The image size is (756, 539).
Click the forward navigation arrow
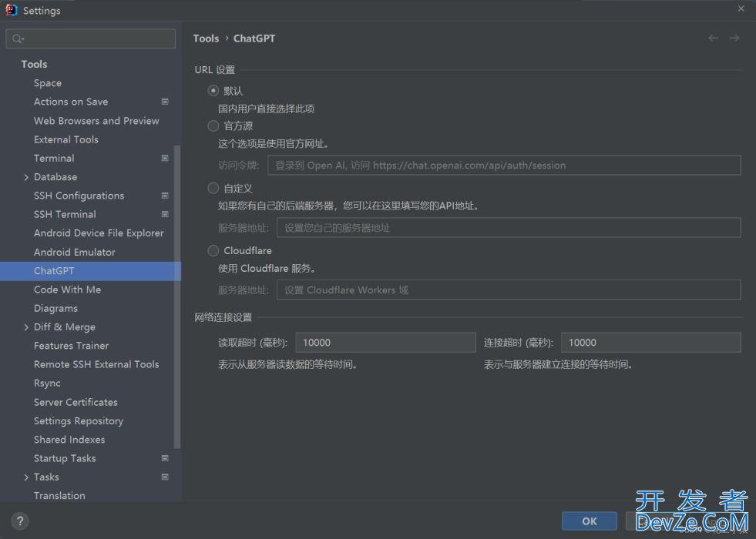click(734, 38)
